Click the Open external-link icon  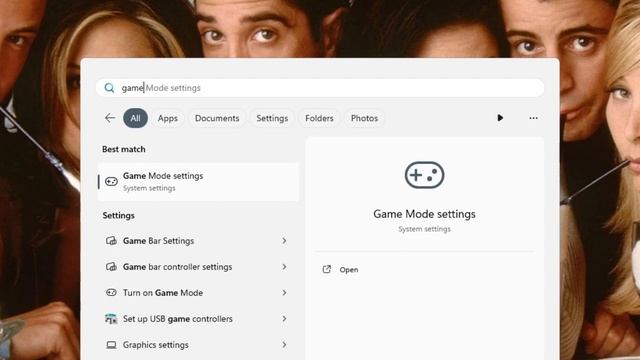coord(327,269)
